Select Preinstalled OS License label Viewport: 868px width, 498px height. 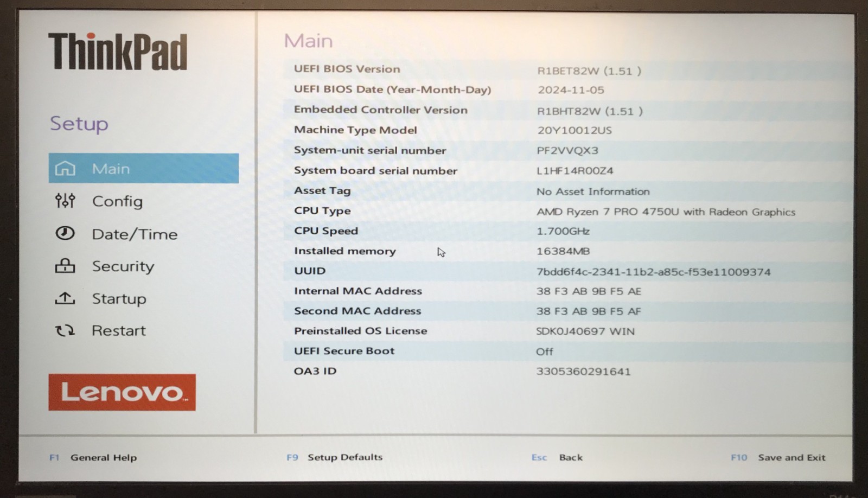pos(360,331)
